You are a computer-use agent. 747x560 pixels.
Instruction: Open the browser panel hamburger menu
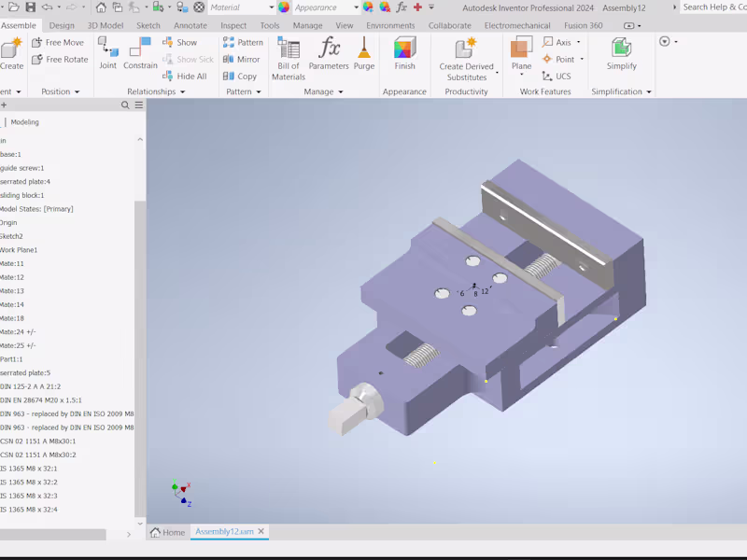pyautogui.click(x=139, y=105)
